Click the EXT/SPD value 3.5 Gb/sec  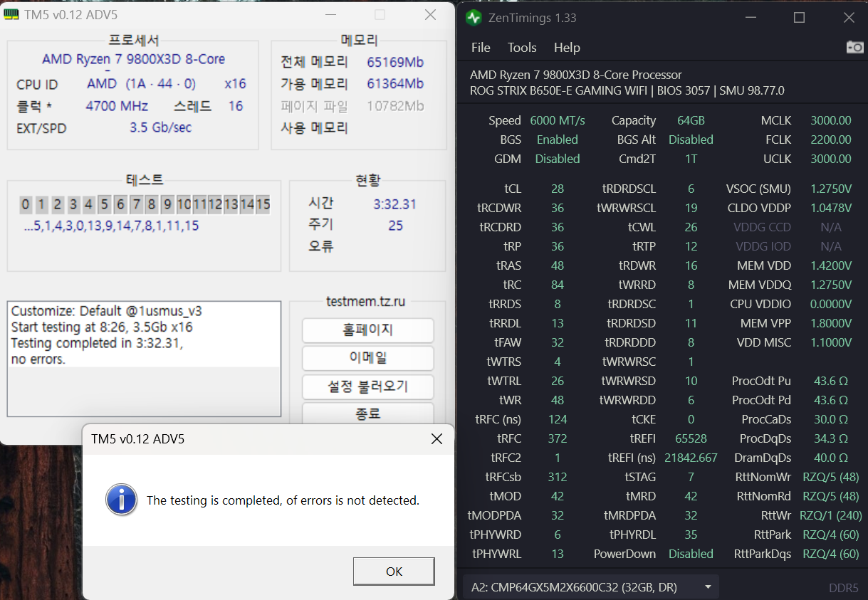pos(160,127)
